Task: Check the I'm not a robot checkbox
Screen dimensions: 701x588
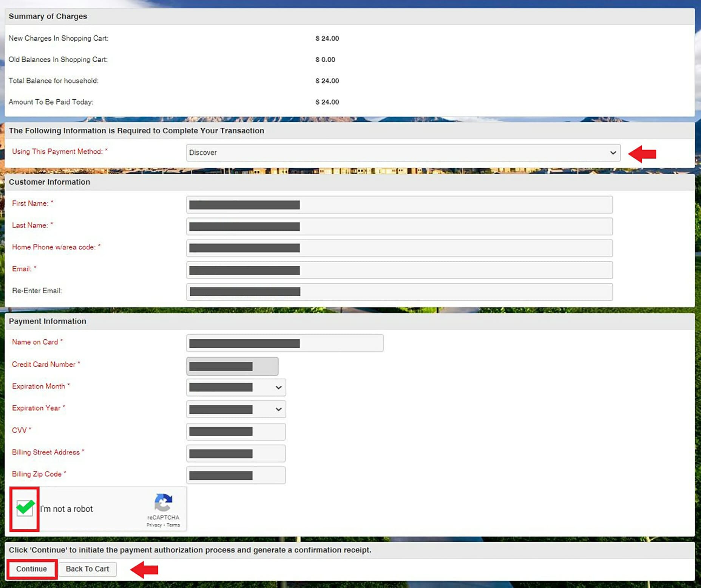Action: pyautogui.click(x=25, y=508)
